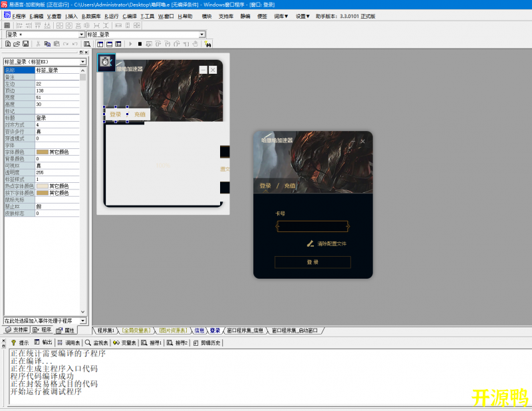Click the 左边 property value 22
Screen dimensions: 532x411
[x=57, y=84]
